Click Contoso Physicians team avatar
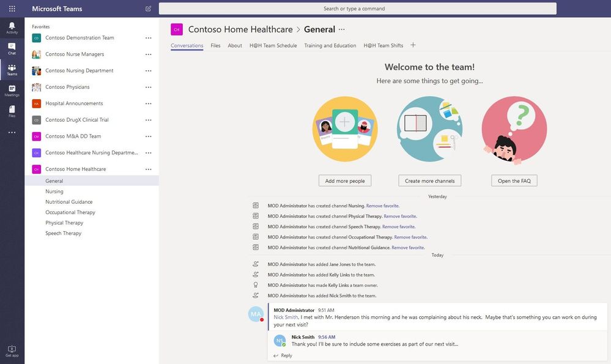 (x=36, y=87)
